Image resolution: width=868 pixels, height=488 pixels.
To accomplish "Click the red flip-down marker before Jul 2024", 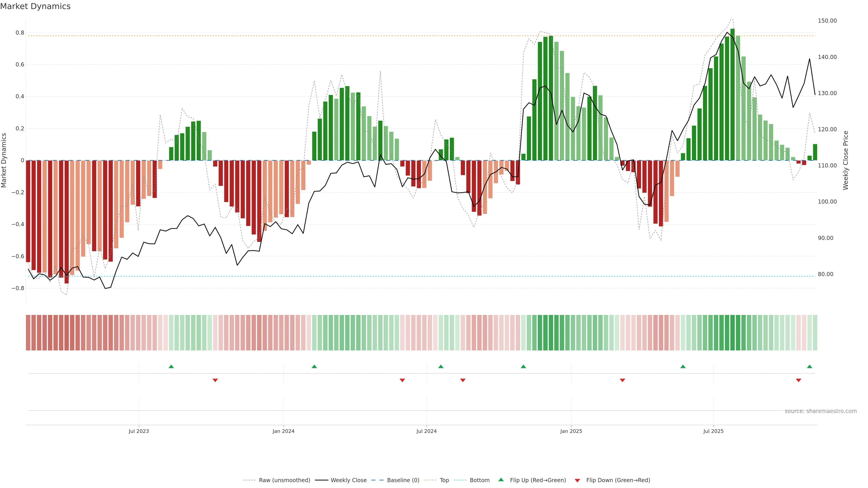I will (x=402, y=380).
